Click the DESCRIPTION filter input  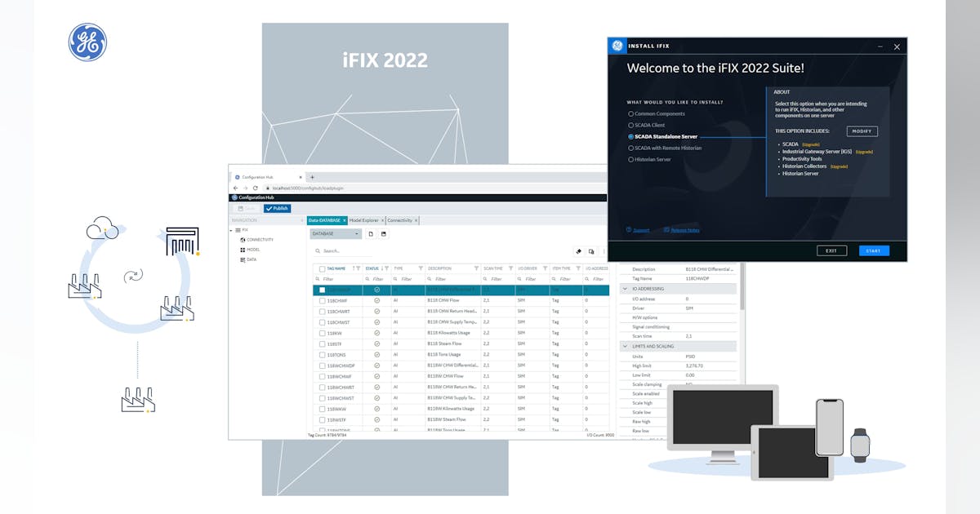coord(452,279)
